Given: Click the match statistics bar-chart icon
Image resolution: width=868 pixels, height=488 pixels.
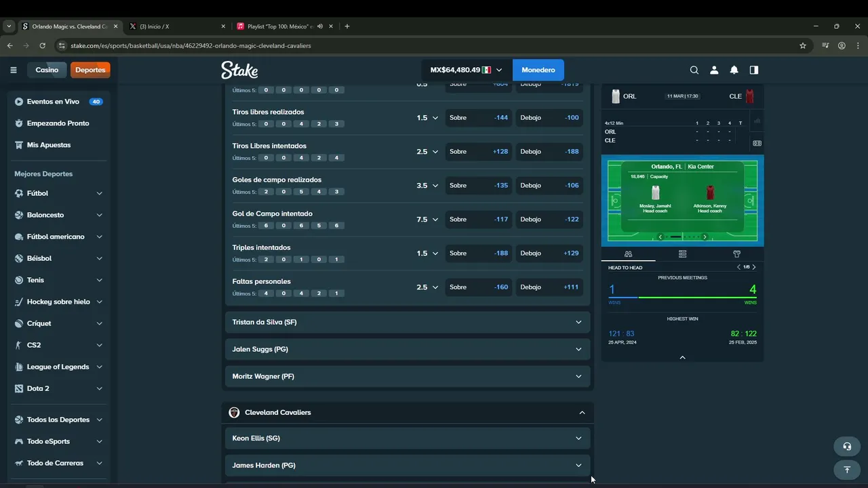Looking at the screenshot, I should tap(757, 121).
